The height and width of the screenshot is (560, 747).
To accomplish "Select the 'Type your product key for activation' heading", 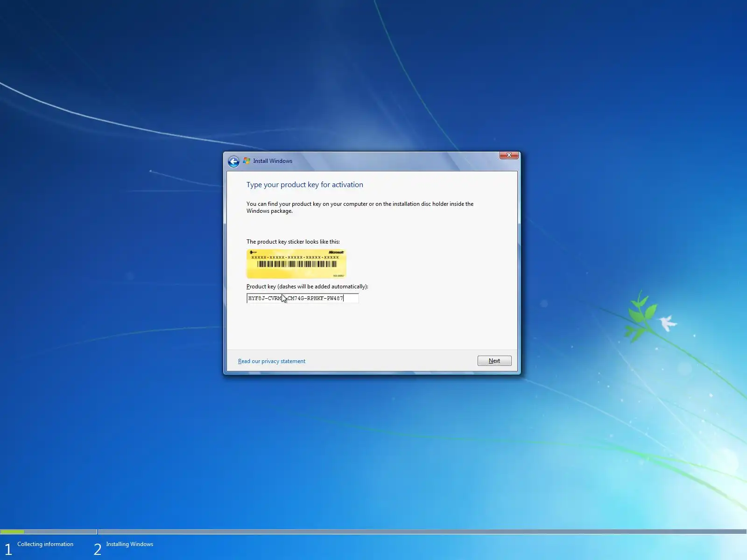I will point(305,185).
